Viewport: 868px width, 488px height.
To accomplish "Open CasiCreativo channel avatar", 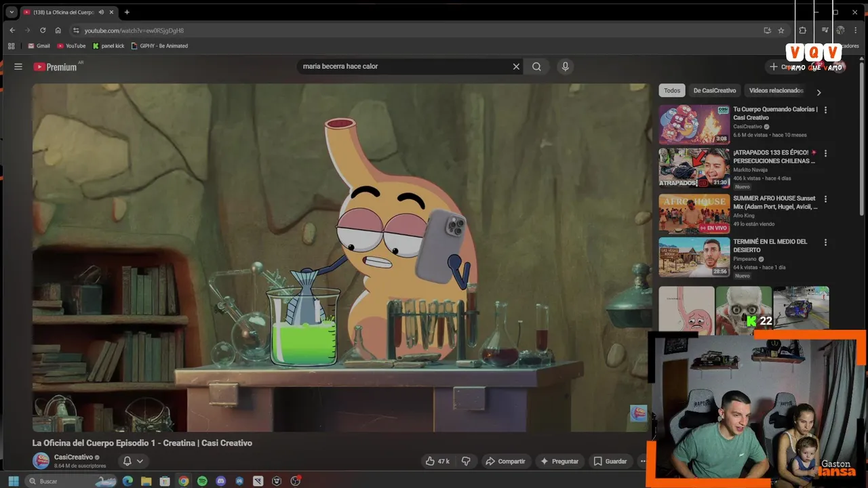I will [41, 461].
